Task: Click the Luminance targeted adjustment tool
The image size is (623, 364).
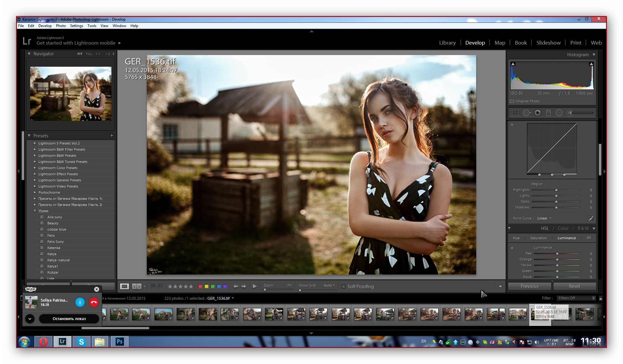Action: (512, 248)
